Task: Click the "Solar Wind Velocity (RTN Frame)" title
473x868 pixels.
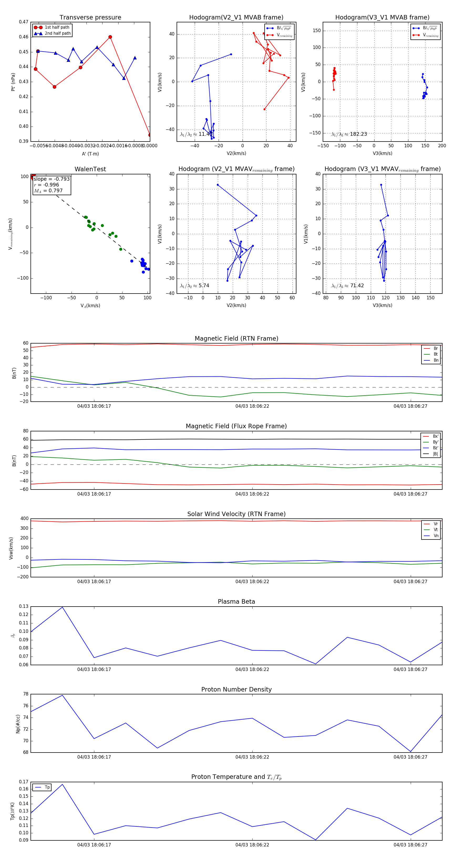Action: point(236,514)
